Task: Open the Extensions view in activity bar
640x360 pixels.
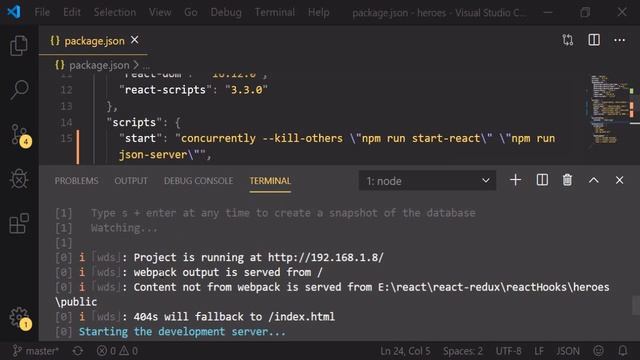Action: [19, 223]
